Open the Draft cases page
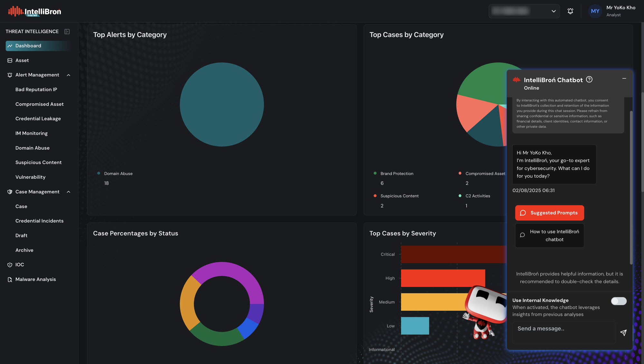Screen dimensions: 644x364 [21, 236]
